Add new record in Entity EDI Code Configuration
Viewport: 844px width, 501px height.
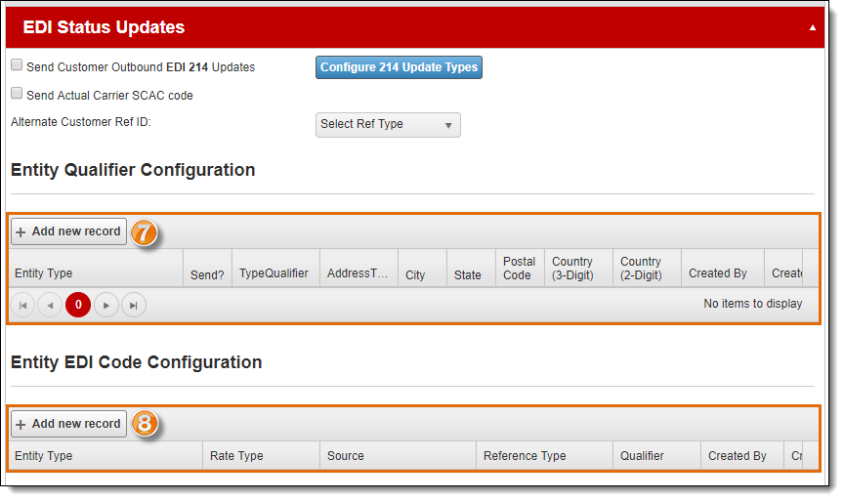pos(69,424)
